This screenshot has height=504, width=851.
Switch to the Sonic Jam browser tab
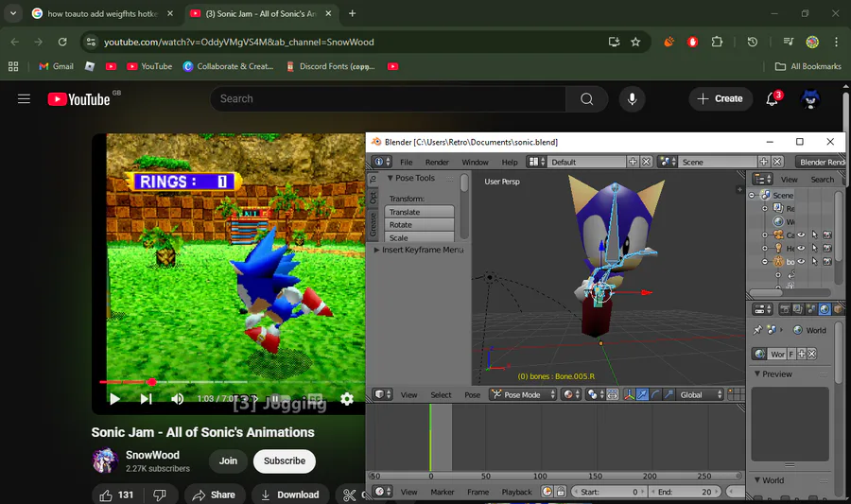pyautogui.click(x=262, y=13)
